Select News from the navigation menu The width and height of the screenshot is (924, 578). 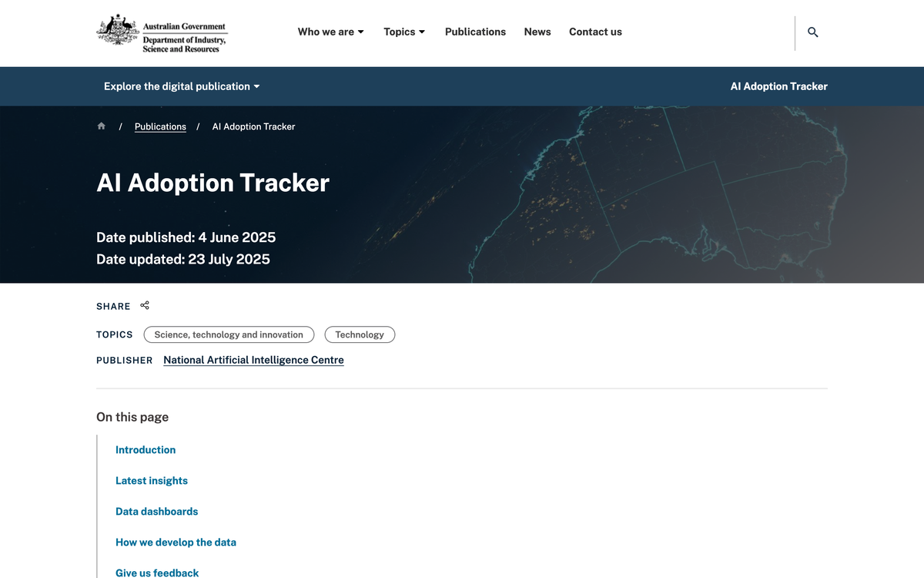537,32
